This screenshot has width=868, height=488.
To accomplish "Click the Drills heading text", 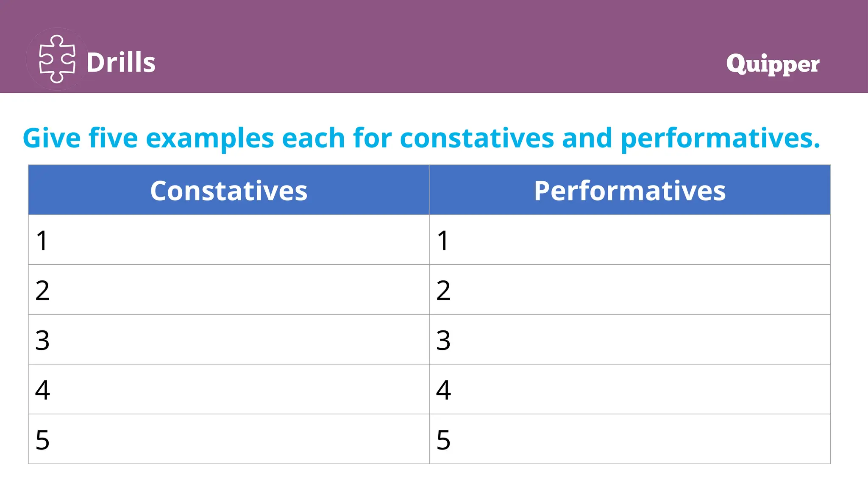I will 121,63.
